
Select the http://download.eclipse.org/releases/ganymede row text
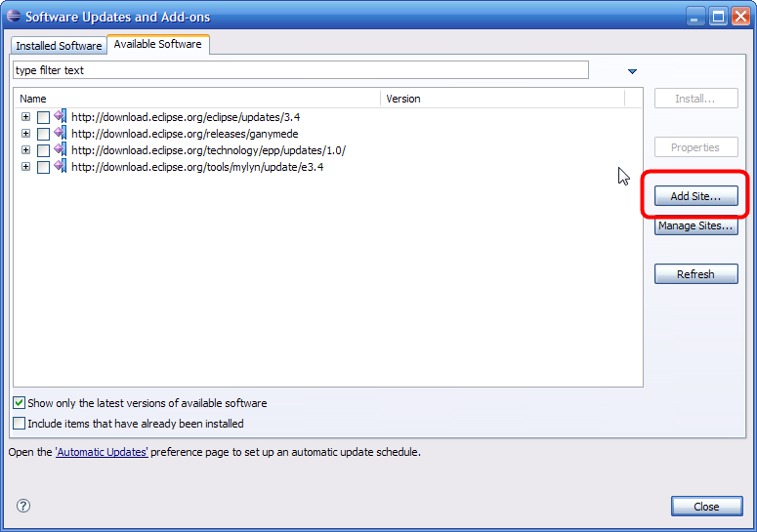(185, 134)
